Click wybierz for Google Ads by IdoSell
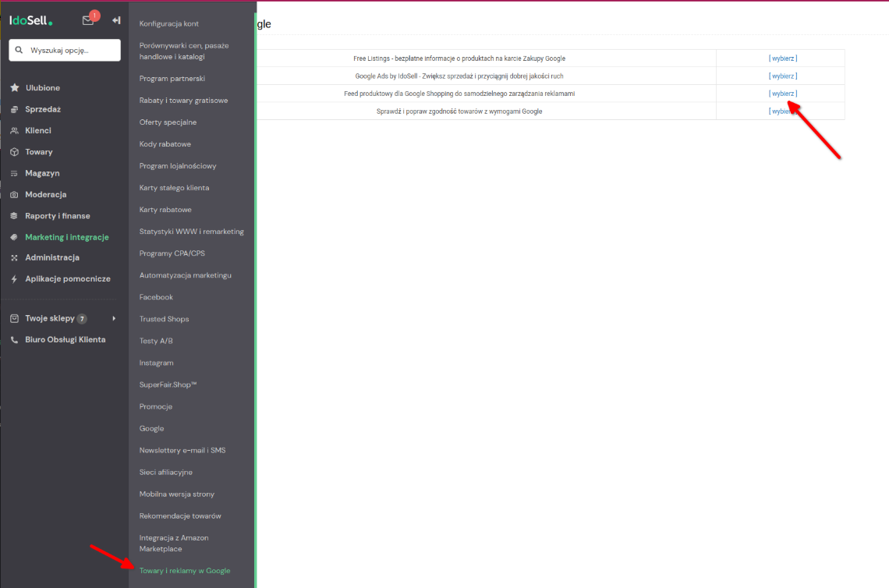The image size is (889, 588). click(783, 76)
